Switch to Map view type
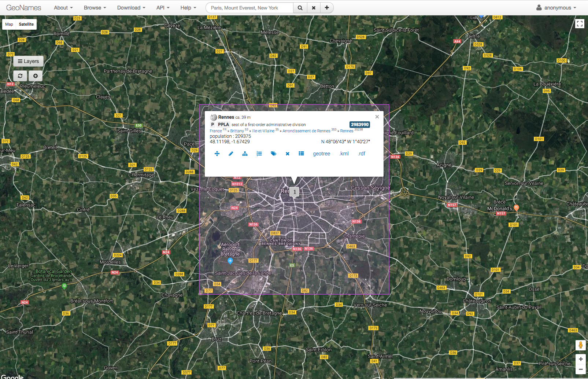 9,24
